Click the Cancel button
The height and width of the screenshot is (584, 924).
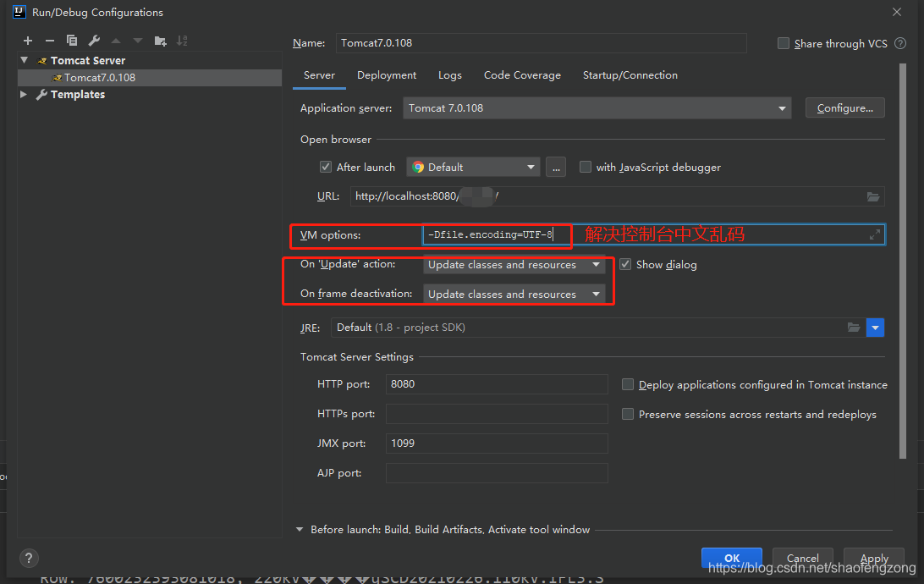(803, 558)
